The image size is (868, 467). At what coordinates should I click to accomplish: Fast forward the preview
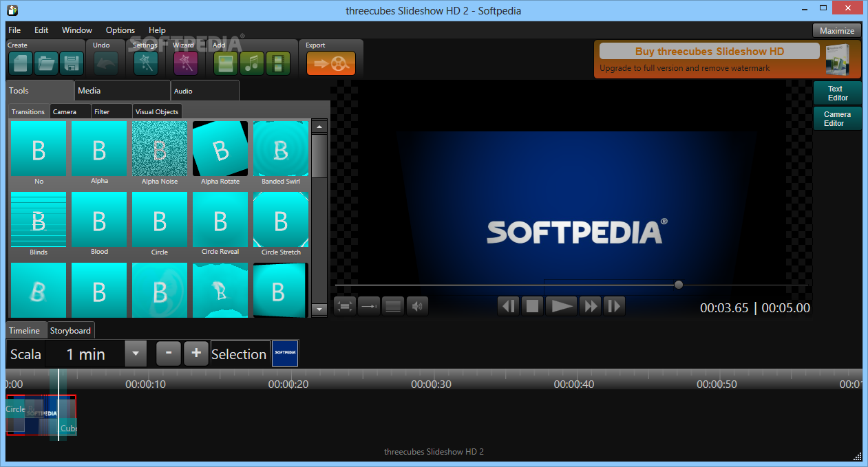tap(591, 306)
